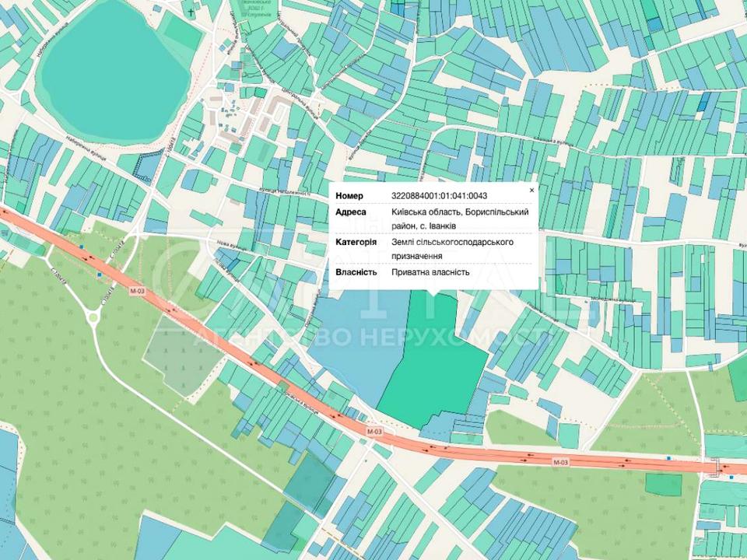Click the blue stop marker on the eastern M-03 north side

(668, 458)
